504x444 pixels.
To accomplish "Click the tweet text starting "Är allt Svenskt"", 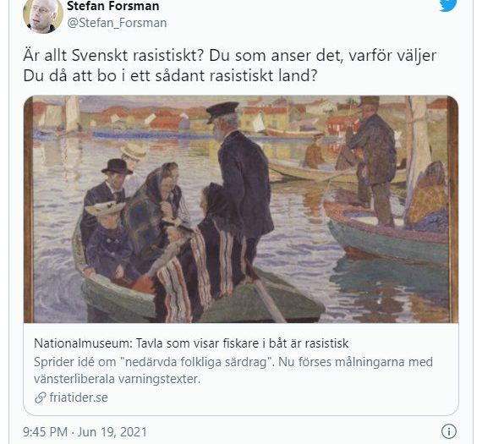I will [229, 56].
